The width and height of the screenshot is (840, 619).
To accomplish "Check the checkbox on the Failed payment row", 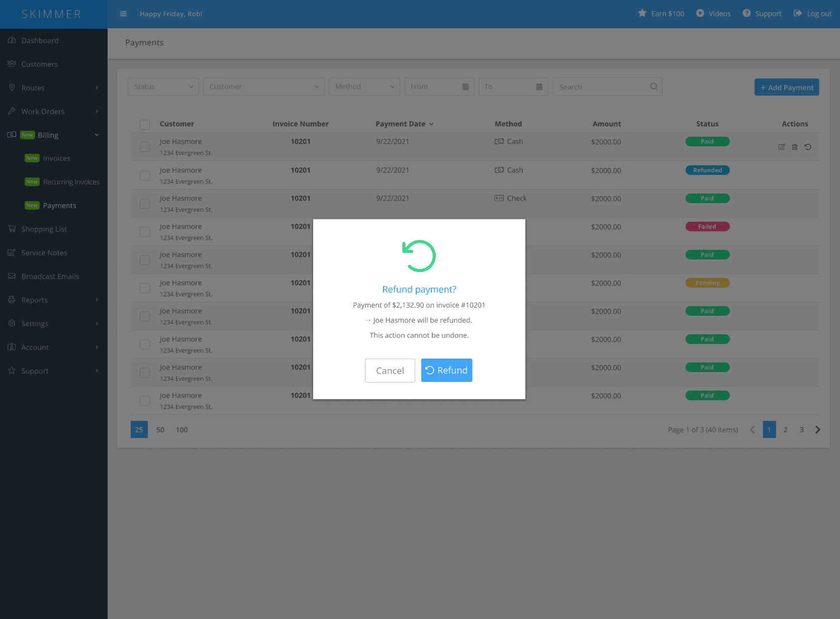I will (145, 231).
